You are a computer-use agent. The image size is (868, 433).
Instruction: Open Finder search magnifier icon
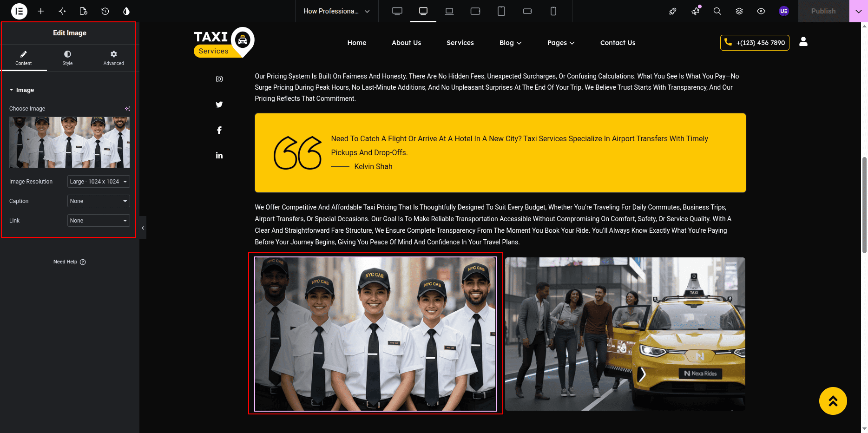(x=717, y=11)
